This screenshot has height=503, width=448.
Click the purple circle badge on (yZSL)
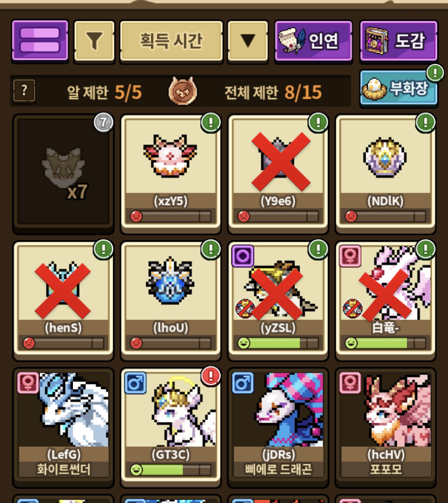click(x=243, y=256)
